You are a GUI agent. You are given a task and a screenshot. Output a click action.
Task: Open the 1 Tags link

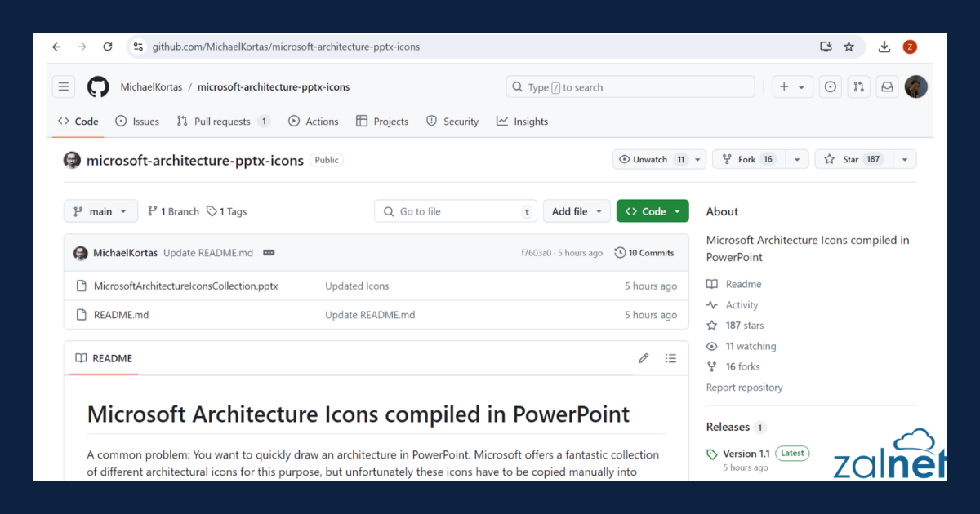coord(227,211)
